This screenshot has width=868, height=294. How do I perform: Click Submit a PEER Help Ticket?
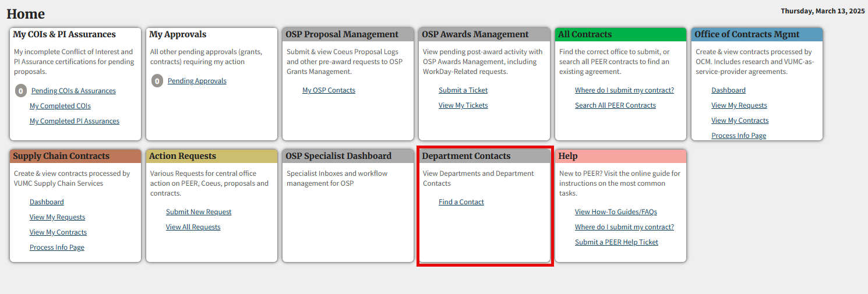616,242
